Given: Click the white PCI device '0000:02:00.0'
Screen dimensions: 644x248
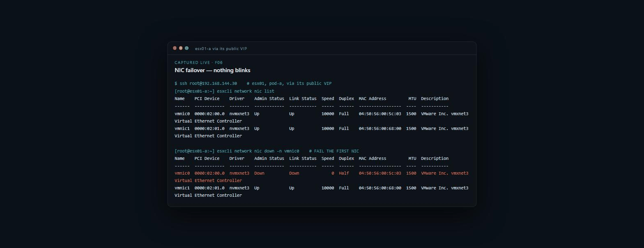Looking at the screenshot, I should tap(209, 114).
